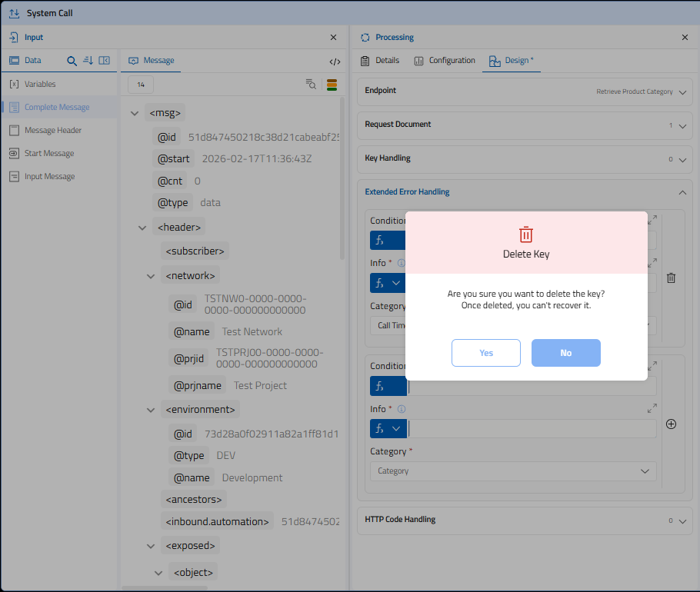Image resolution: width=700 pixels, height=592 pixels.
Task: Click trash icon beside first error handling entry
Action: click(x=671, y=278)
